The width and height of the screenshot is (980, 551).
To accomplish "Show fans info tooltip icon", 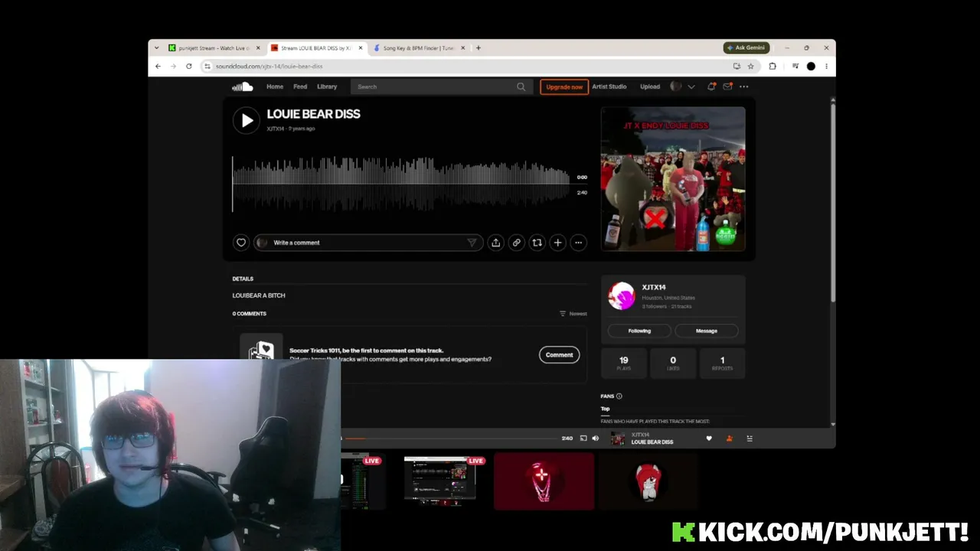I will [x=619, y=396].
